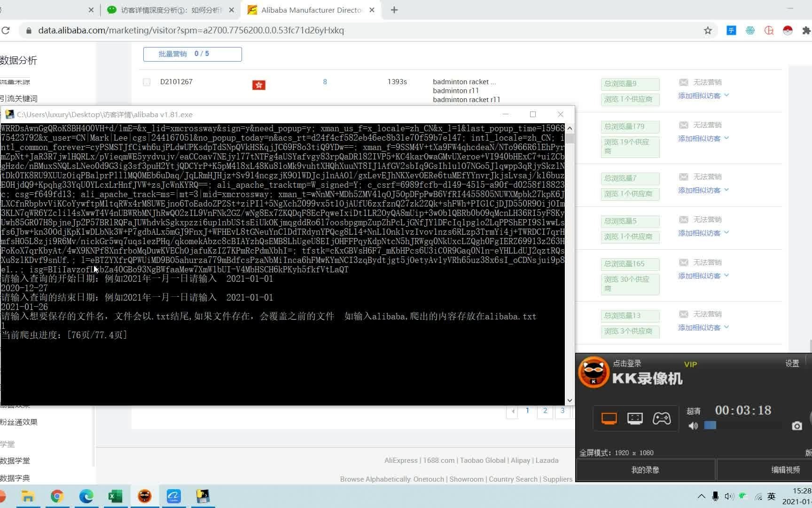Image resolution: width=812 pixels, height=508 pixels.
Task: Click the blue translate extension icon
Action: pyautogui.click(x=731, y=31)
